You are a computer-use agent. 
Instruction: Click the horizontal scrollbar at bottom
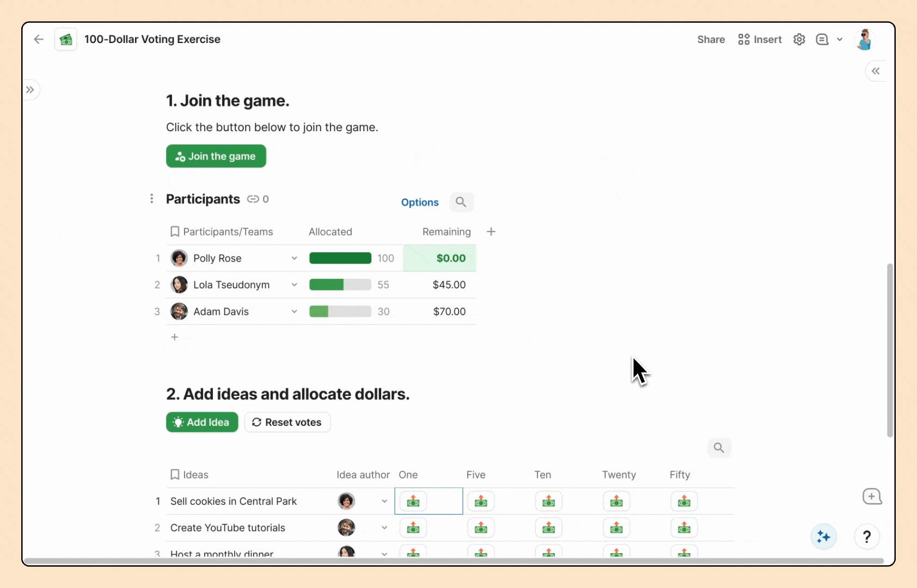(x=454, y=561)
